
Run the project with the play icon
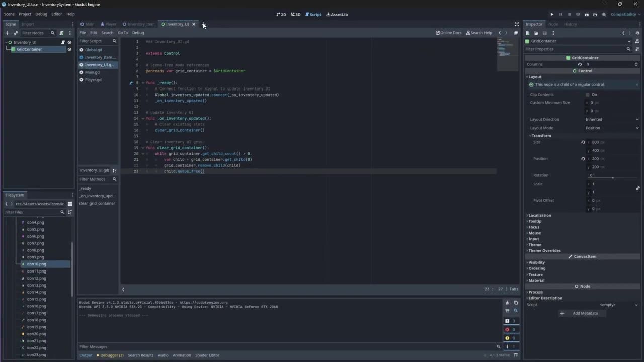pos(552,14)
